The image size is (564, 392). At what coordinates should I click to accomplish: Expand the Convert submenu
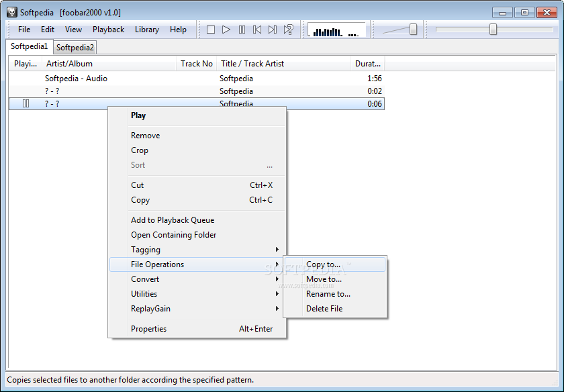[x=197, y=279]
